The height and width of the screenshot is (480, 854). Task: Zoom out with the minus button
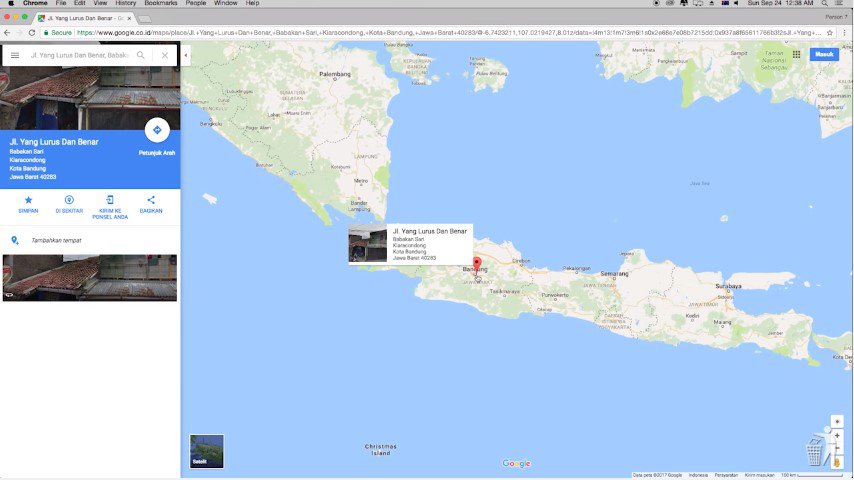tap(837, 448)
